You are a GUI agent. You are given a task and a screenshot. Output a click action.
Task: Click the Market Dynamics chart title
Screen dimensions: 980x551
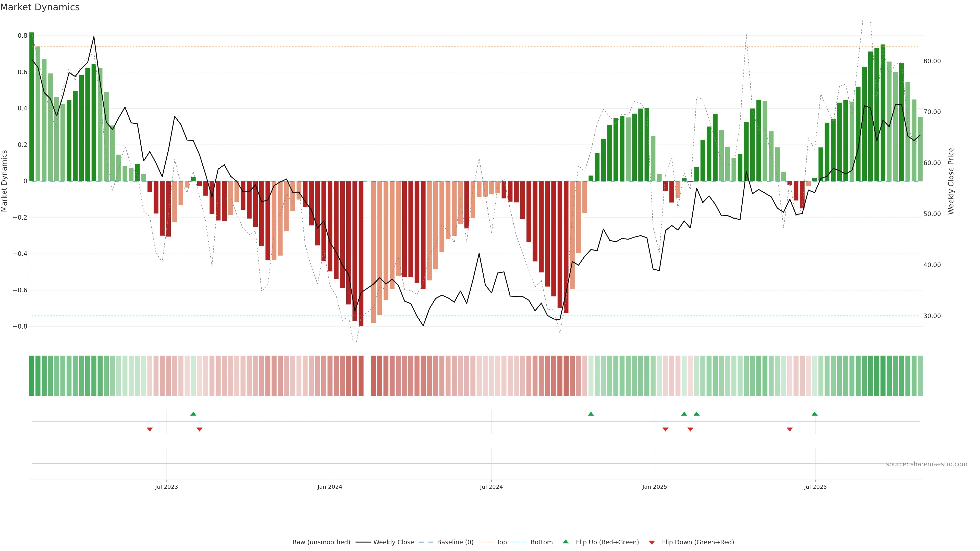tap(40, 7)
